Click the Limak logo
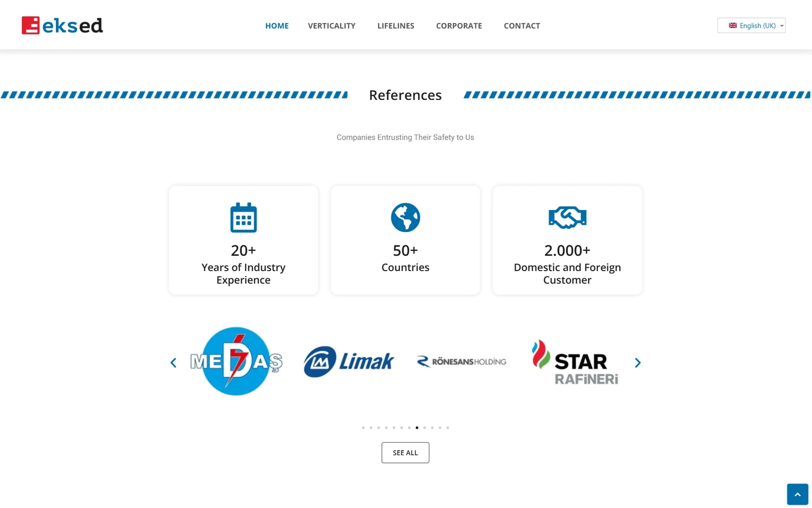The image size is (812, 508). (349, 362)
